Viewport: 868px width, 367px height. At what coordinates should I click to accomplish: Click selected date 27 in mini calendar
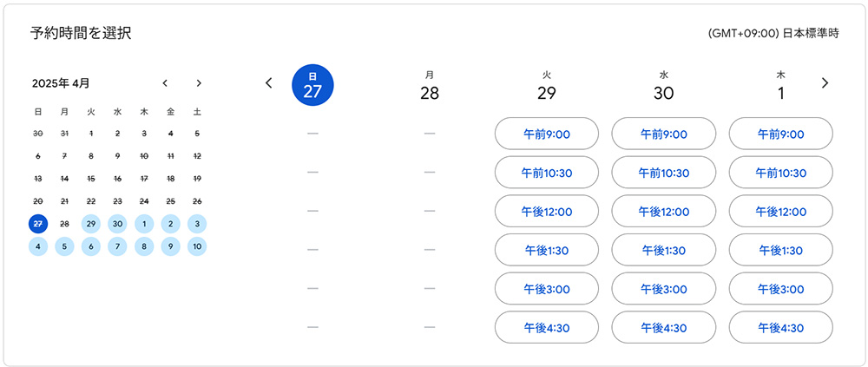click(37, 224)
